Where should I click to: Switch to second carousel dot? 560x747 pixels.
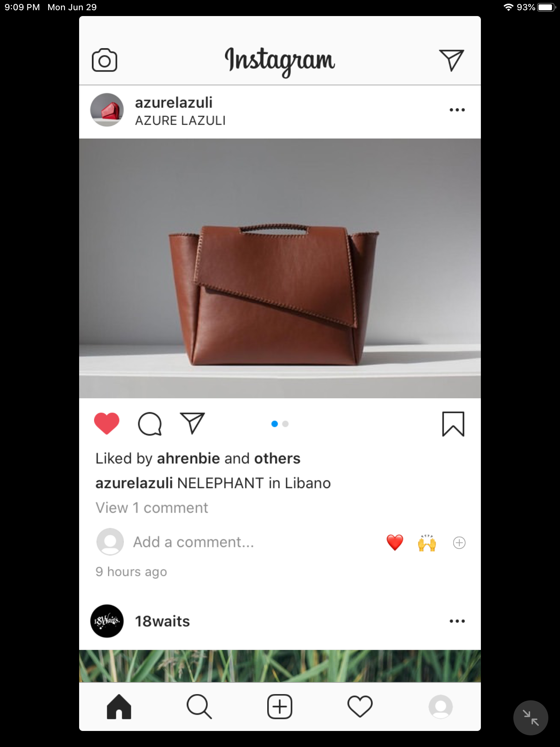pos(285,424)
